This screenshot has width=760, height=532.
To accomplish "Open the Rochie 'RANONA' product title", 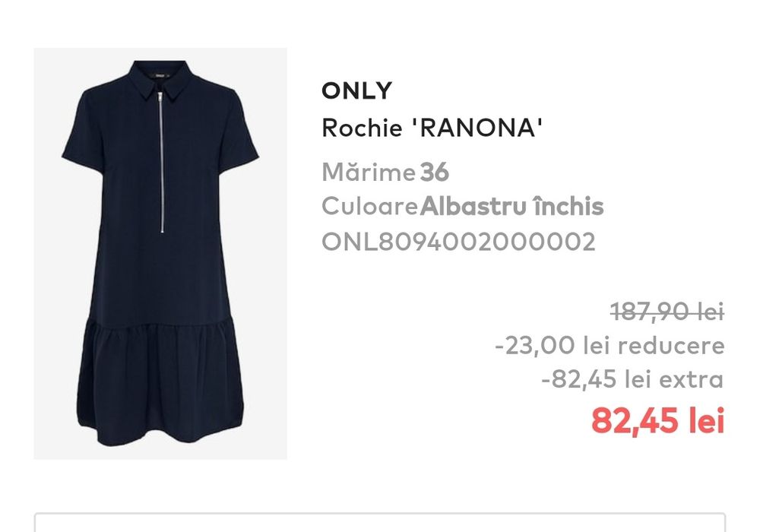I will point(432,128).
